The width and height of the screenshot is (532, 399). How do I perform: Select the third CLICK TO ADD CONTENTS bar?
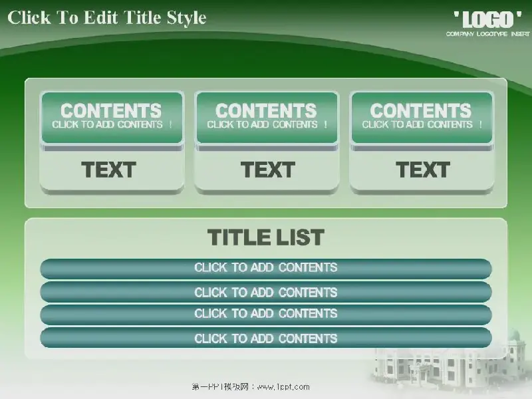pos(266,314)
